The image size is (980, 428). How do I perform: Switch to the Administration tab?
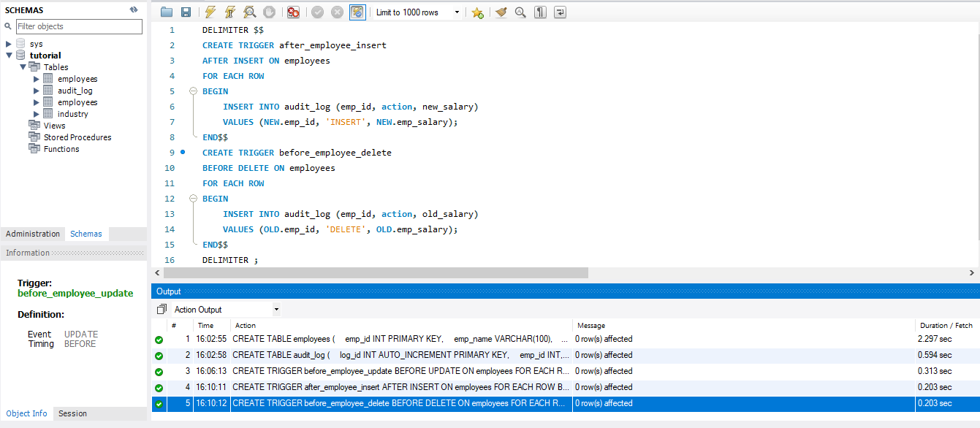pyautogui.click(x=33, y=233)
